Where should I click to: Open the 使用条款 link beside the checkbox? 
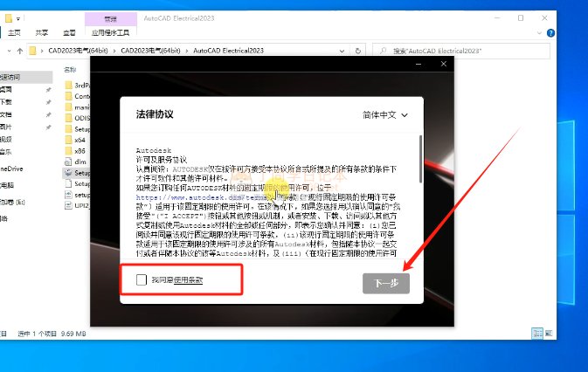[188, 279]
